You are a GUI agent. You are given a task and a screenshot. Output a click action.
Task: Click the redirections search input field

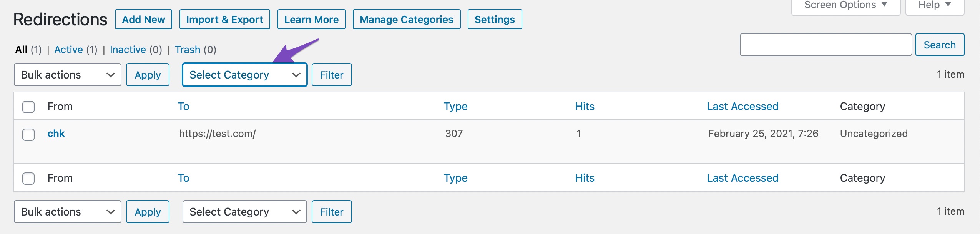pyautogui.click(x=826, y=45)
